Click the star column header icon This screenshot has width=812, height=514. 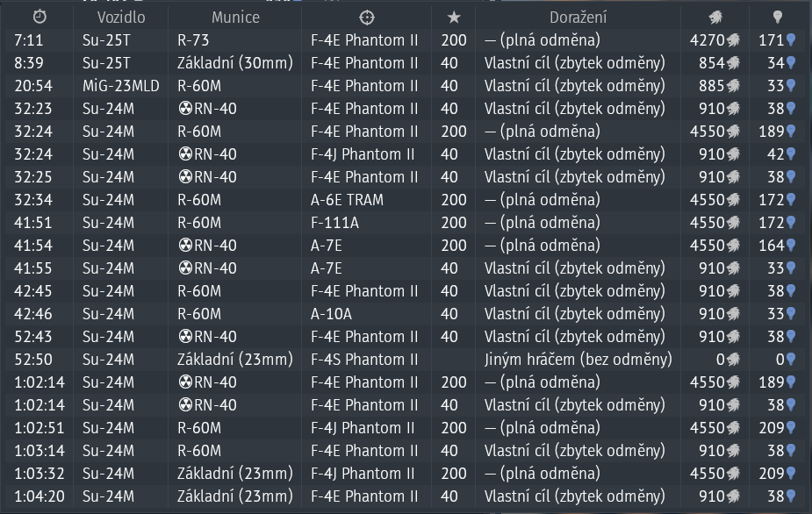pos(453,18)
